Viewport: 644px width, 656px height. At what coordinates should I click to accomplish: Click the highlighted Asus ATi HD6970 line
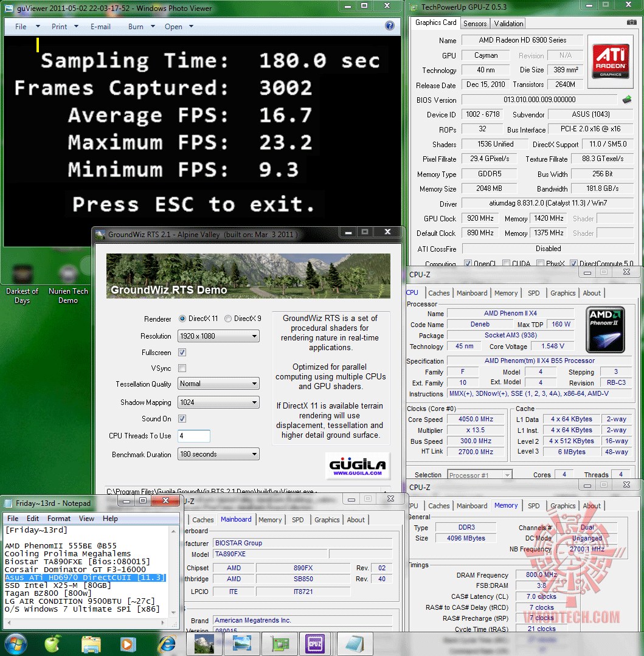pyautogui.click(x=85, y=578)
